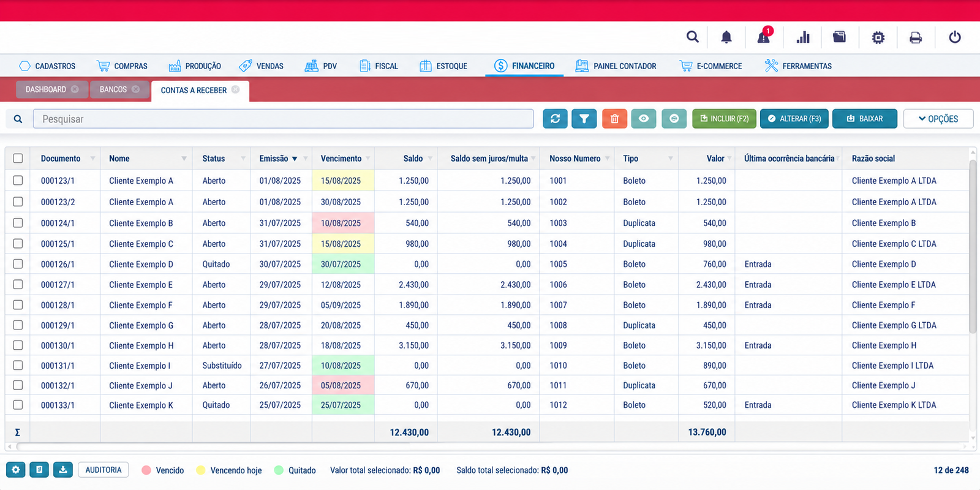
Task: Click the printer icon in the header
Action: point(916,38)
